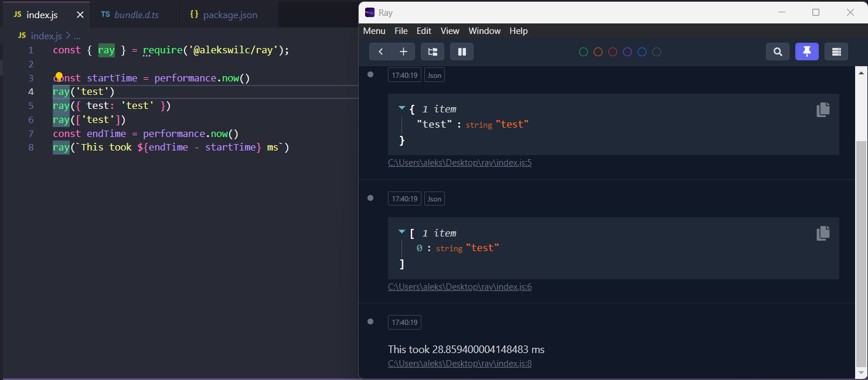This screenshot has width=868, height=380.
Task: Pause incoming Ray messages
Action: pos(462,52)
